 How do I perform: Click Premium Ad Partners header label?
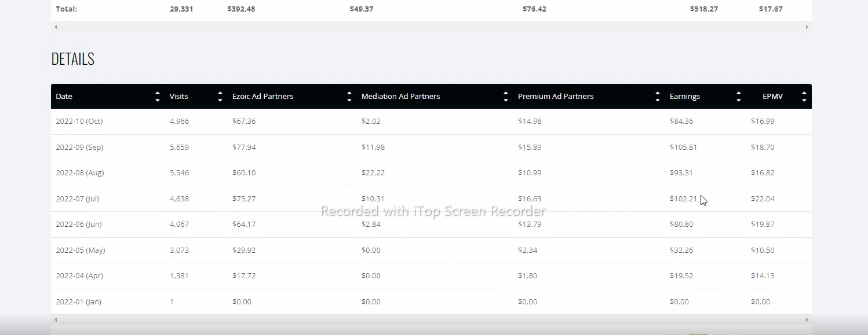coord(556,97)
